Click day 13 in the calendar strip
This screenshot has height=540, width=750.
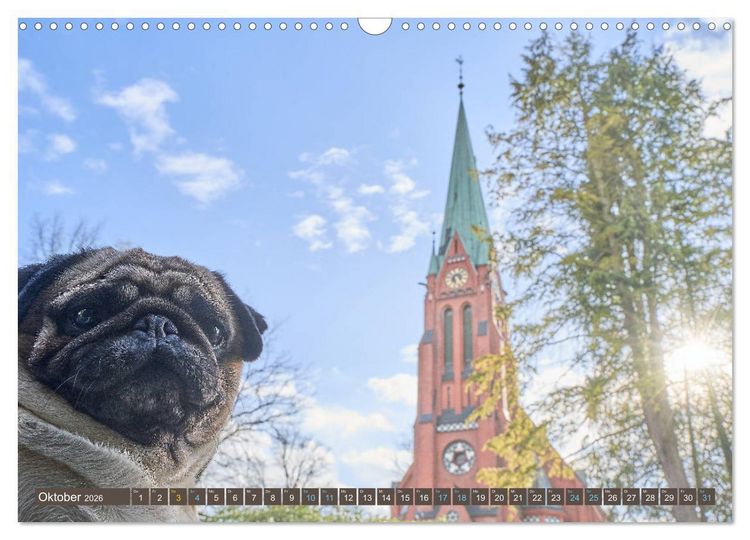(x=367, y=497)
